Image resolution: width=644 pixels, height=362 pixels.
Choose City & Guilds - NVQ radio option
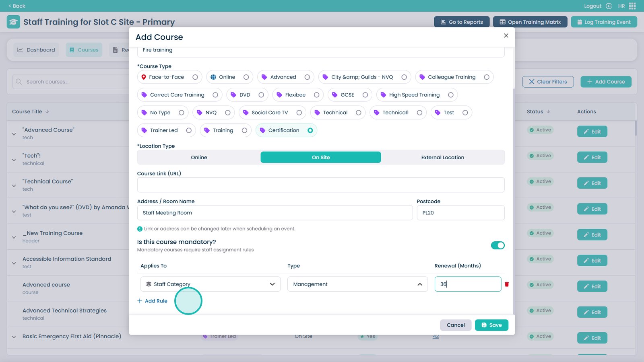coord(404,77)
